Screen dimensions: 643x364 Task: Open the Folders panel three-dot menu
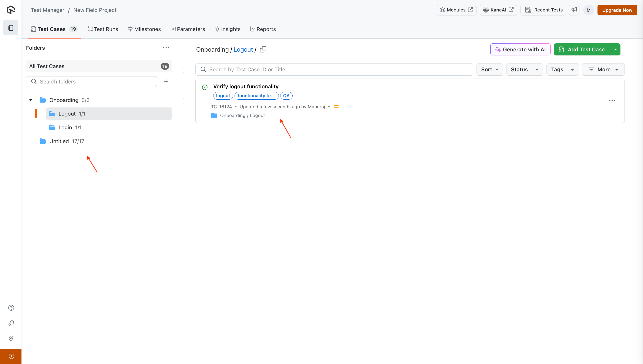point(166,48)
